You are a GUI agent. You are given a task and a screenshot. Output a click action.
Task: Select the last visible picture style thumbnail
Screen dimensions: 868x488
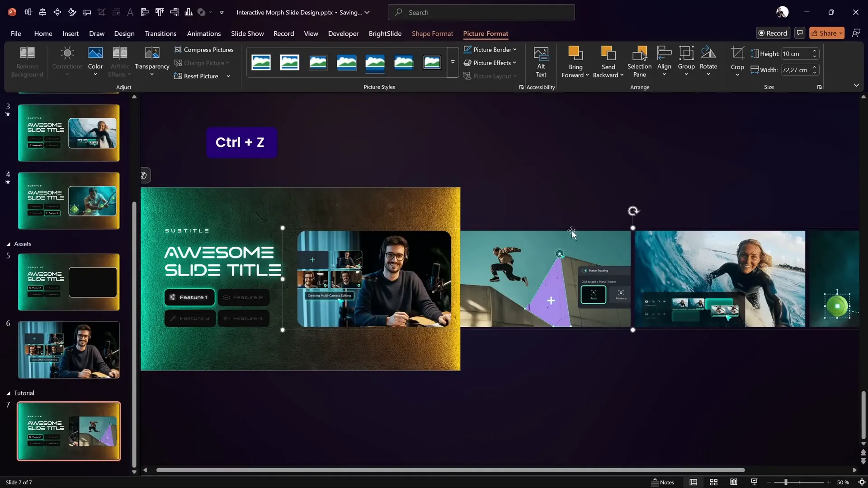(432, 62)
